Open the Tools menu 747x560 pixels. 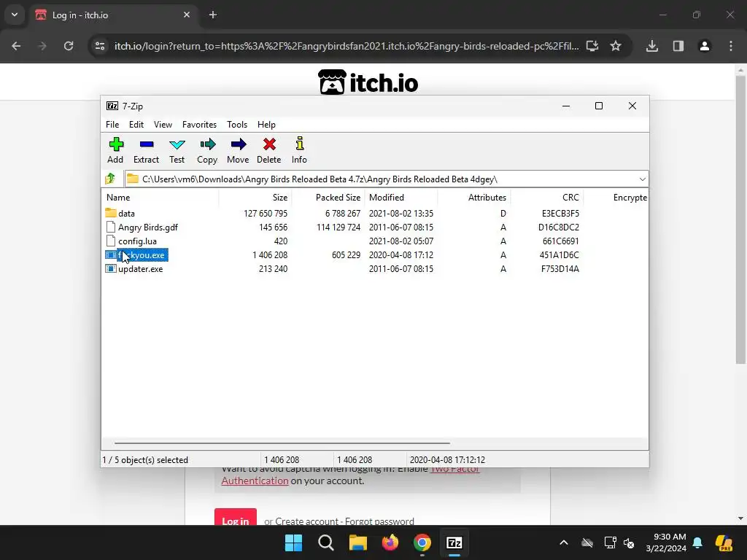(237, 124)
